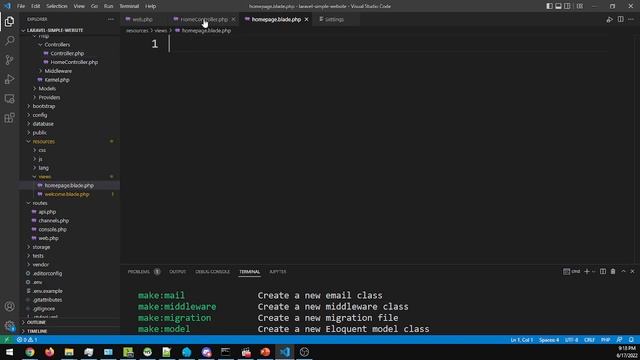Show the Output panel tab

coord(178,272)
